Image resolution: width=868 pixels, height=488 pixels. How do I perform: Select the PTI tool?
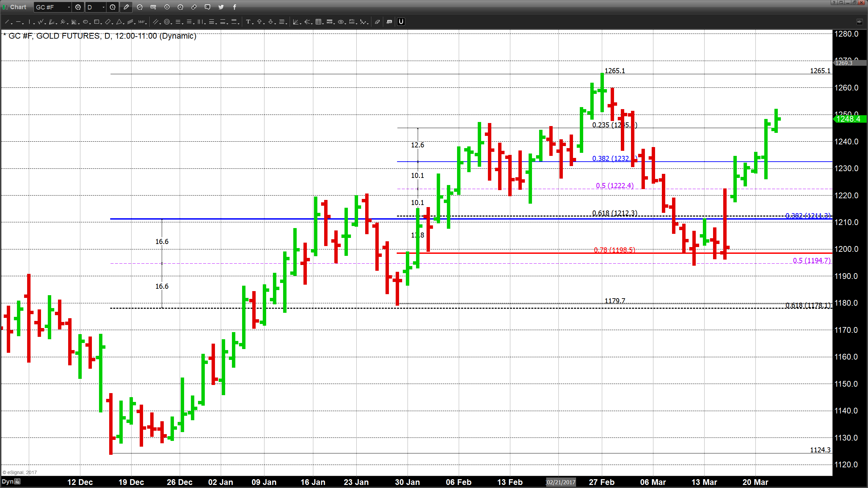pyautogui.click(x=352, y=22)
